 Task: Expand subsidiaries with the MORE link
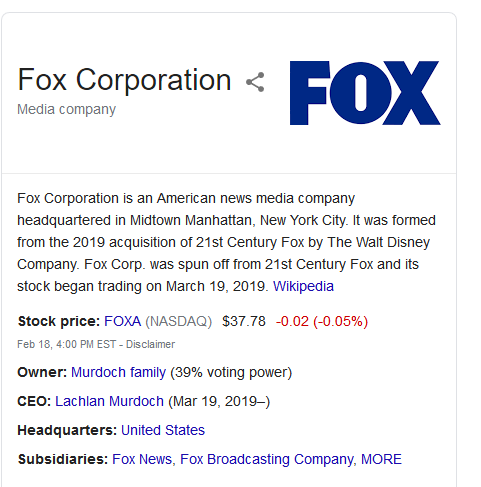point(381,459)
